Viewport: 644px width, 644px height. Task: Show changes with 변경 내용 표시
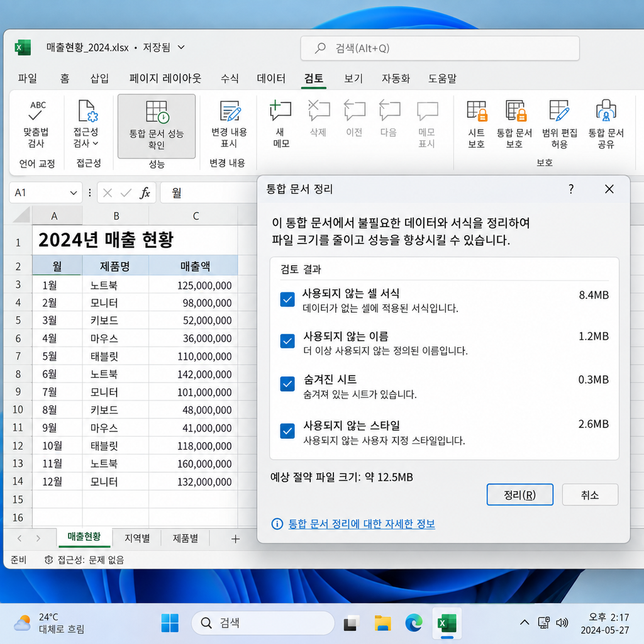[x=229, y=125]
